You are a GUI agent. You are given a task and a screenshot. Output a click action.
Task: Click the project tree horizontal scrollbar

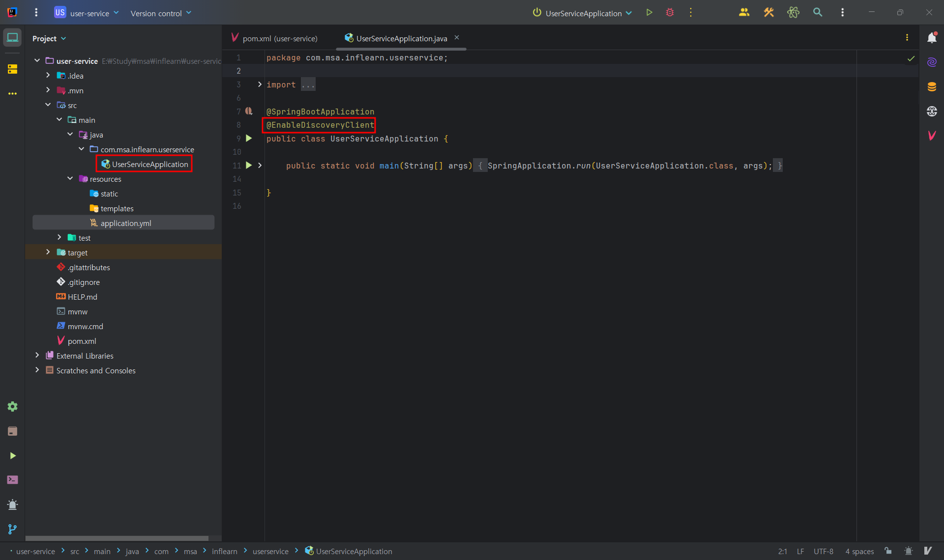pyautogui.click(x=117, y=538)
